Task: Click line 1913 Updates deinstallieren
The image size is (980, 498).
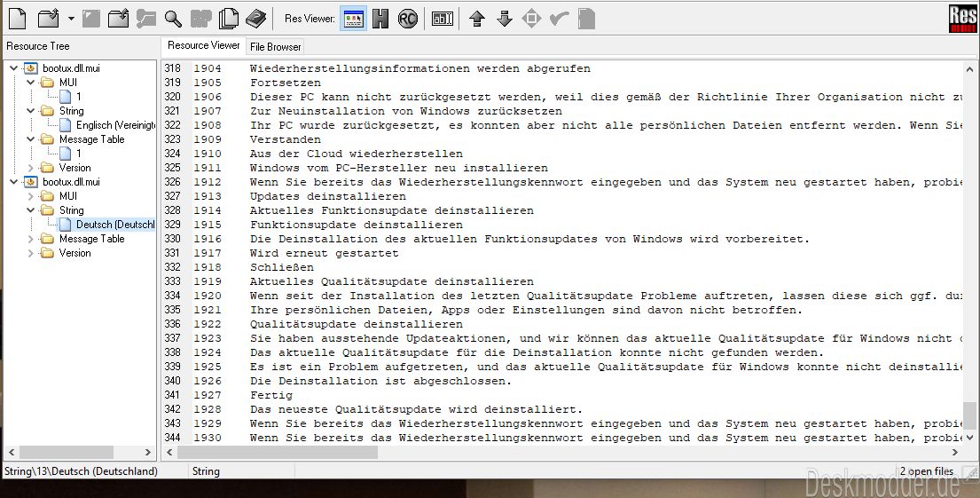Action: (x=328, y=196)
